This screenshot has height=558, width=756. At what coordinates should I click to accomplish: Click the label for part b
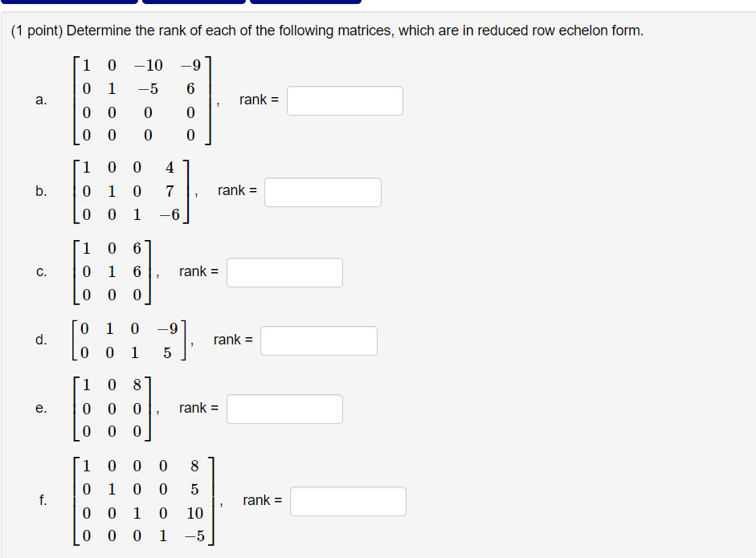[41, 192]
